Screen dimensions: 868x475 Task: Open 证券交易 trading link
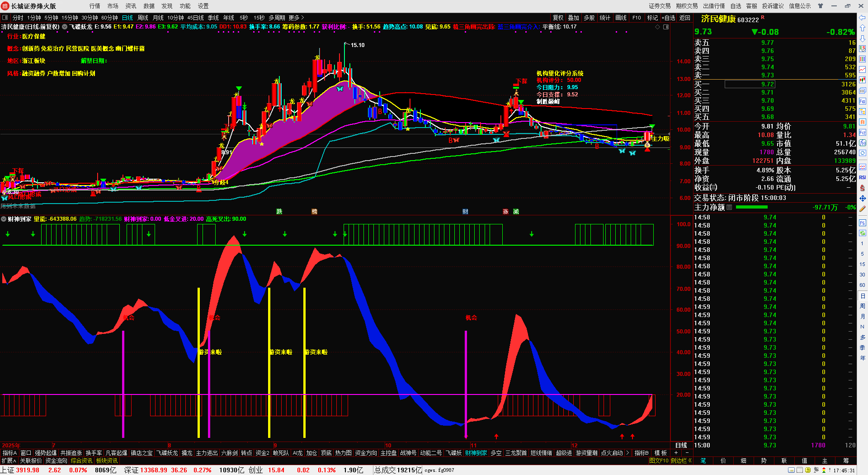pos(660,6)
